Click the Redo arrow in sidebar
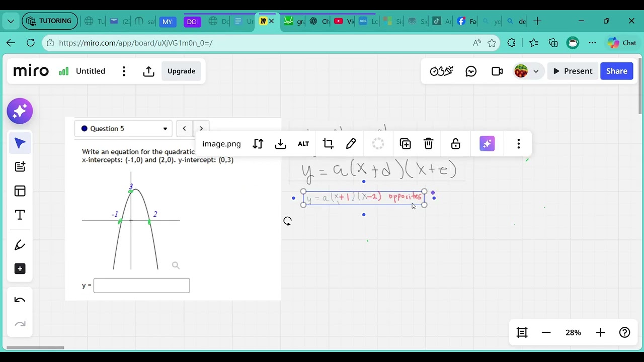The height and width of the screenshot is (362, 644). 20,324
